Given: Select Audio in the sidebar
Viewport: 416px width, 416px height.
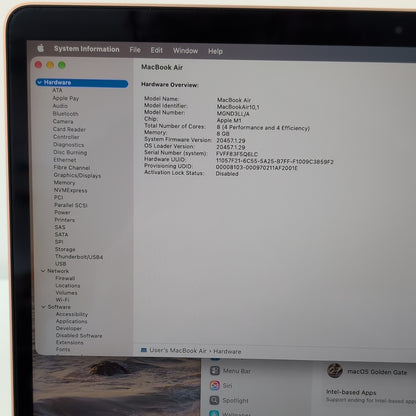Looking at the screenshot, I should coord(60,106).
